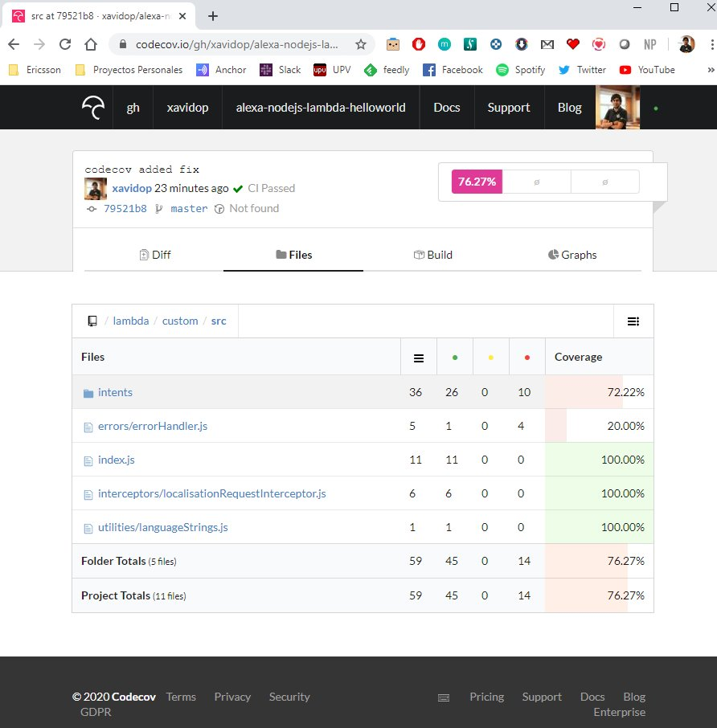
Task: Click the 76.27% coverage badge
Action: [477, 182]
